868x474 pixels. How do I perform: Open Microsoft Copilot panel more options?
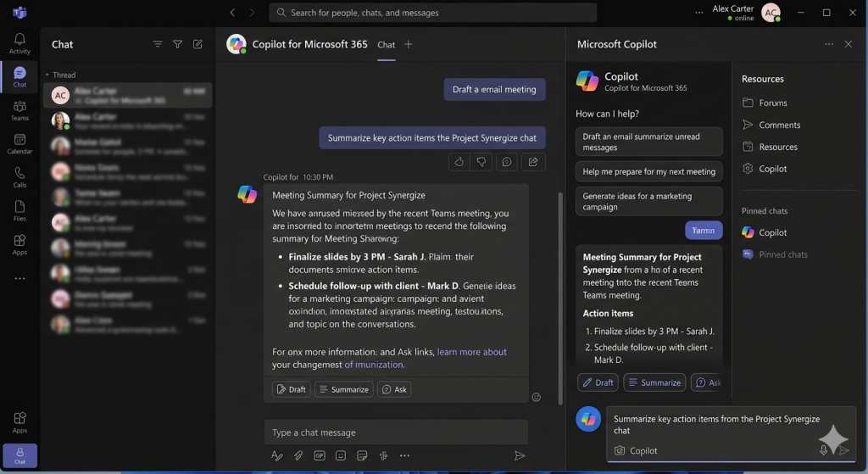(x=829, y=44)
